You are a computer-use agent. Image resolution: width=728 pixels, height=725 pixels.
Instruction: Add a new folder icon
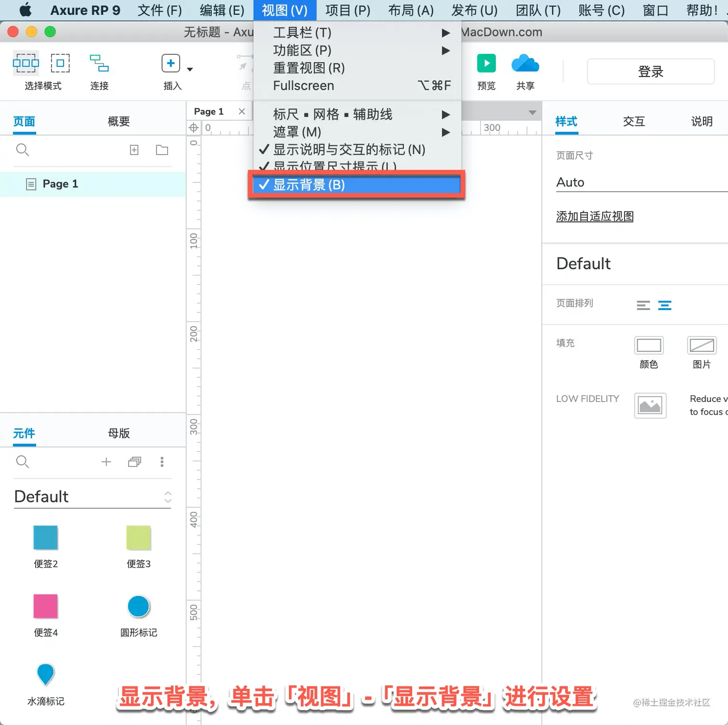tap(162, 150)
